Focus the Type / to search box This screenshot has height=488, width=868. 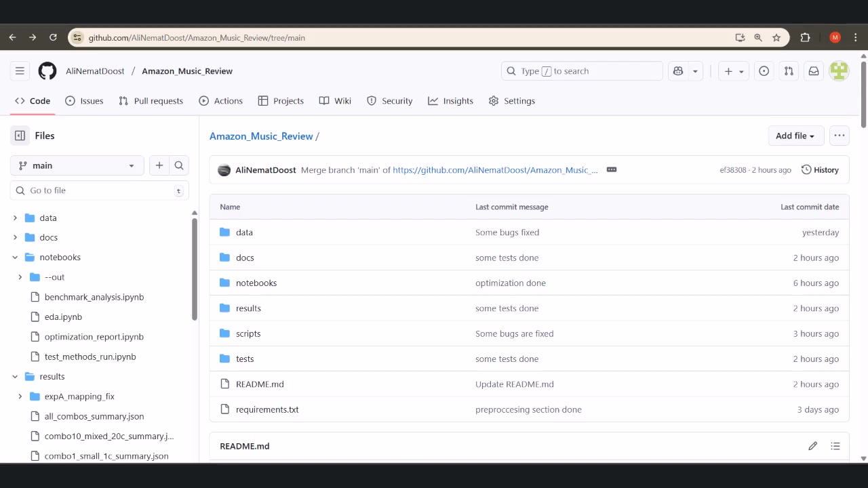click(x=582, y=71)
